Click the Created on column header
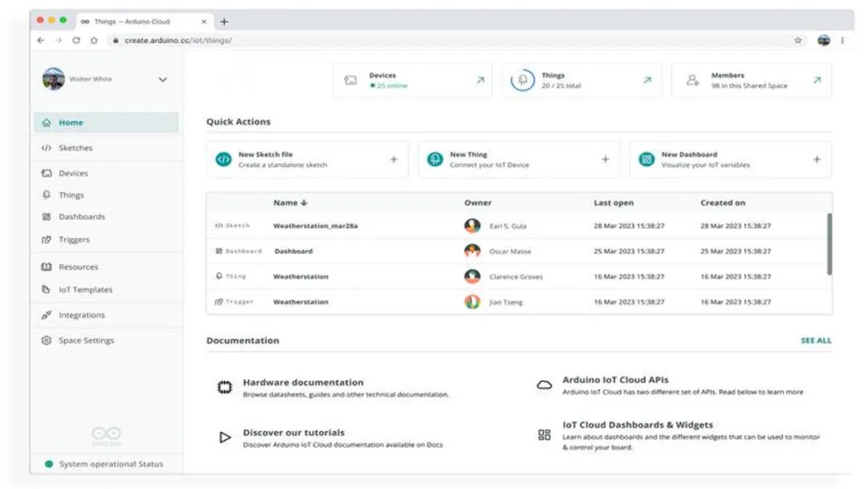 point(723,203)
